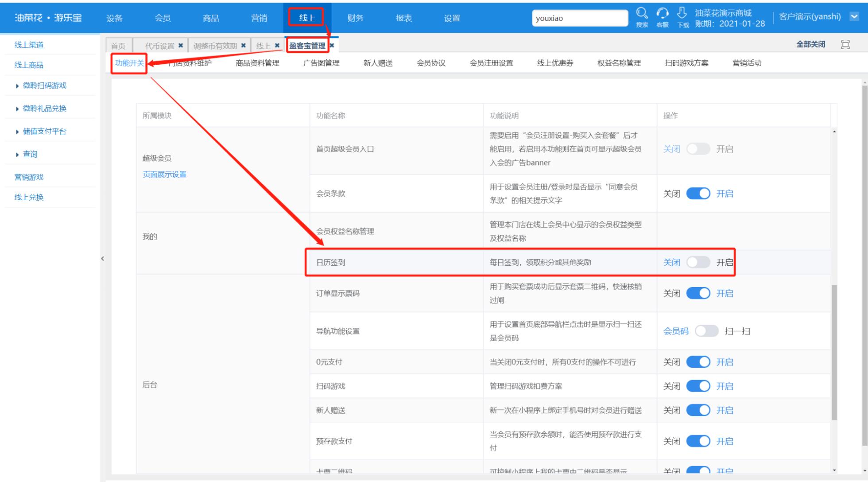Toggle 订单显示票码 switch
Image resolution: width=868 pixels, height=482 pixels.
tap(698, 293)
